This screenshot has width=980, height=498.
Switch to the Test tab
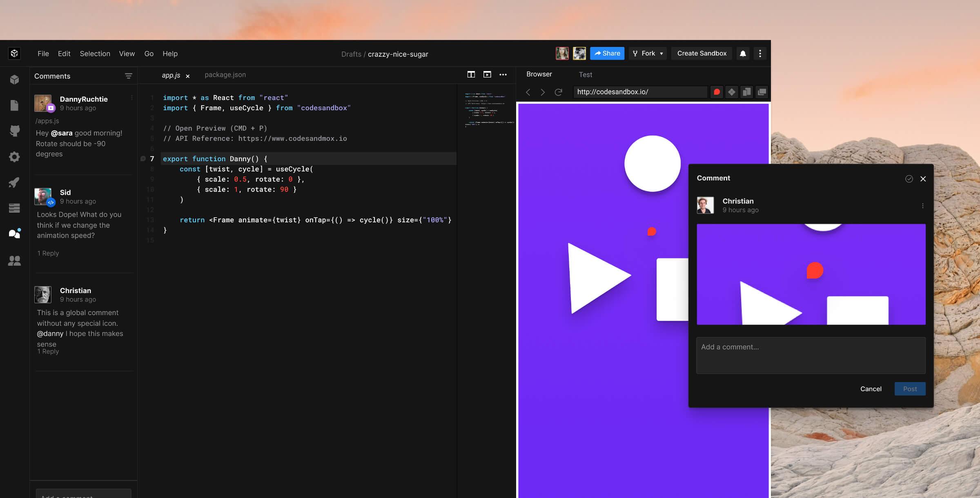[x=586, y=74]
